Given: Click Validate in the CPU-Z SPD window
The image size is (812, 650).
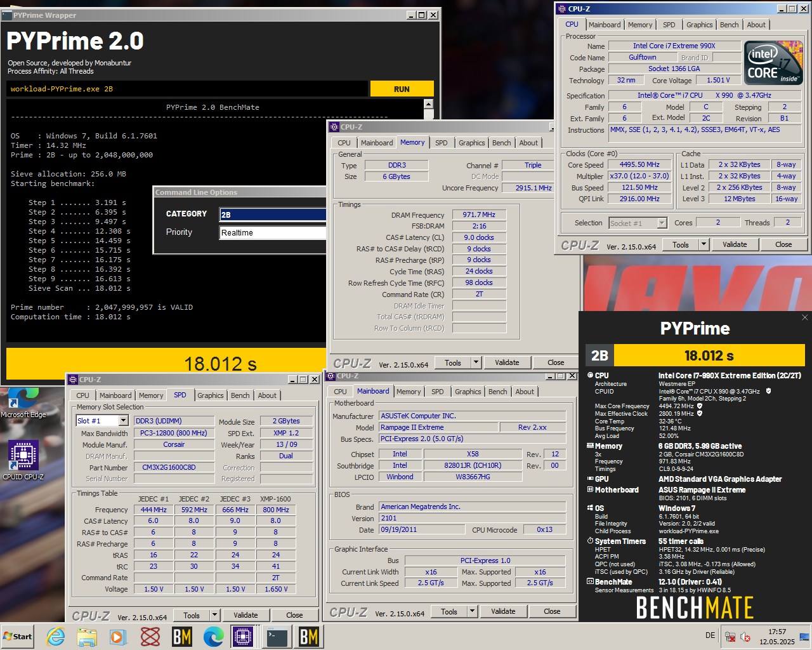Looking at the screenshot, I should 246,615.
